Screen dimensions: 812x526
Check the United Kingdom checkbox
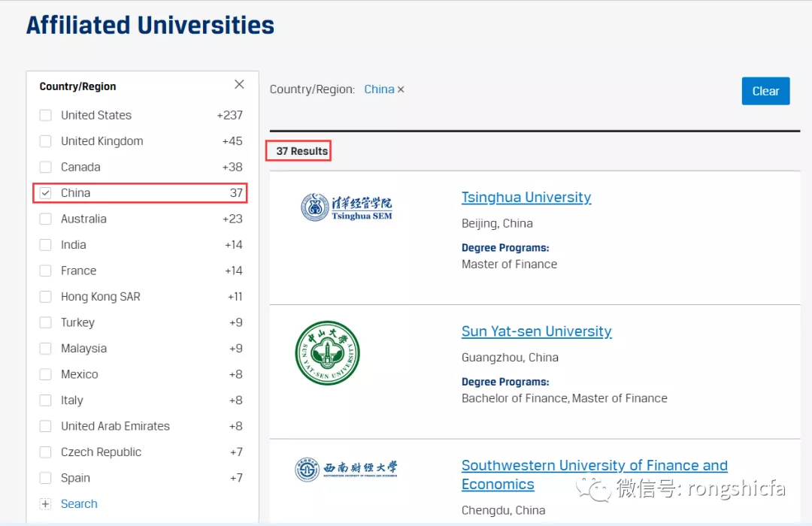[46, 141]
